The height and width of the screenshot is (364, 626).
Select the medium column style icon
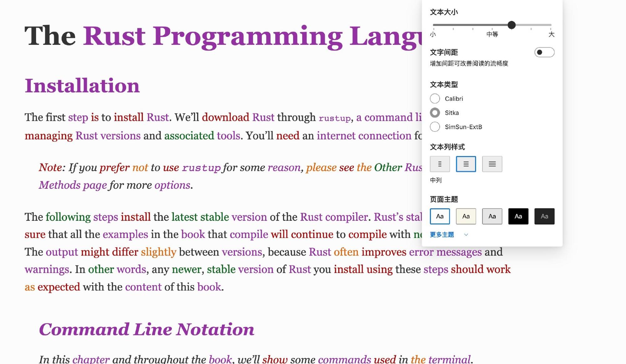pos(466,164)
